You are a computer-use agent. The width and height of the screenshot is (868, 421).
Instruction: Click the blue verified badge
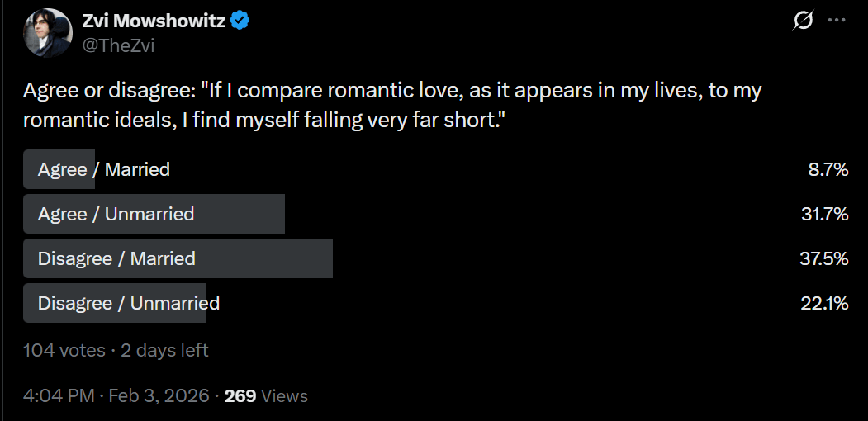tap(240, 21)
